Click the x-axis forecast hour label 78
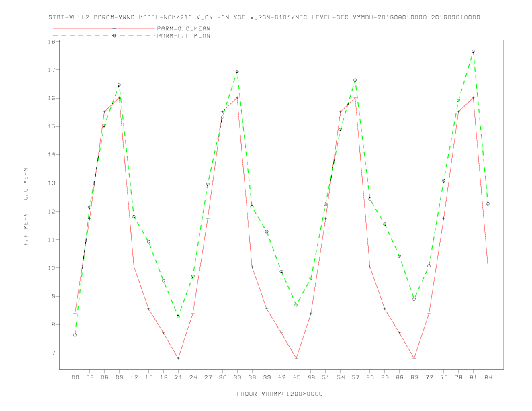This screenshot has width=532, height=411. coord(458,377)
